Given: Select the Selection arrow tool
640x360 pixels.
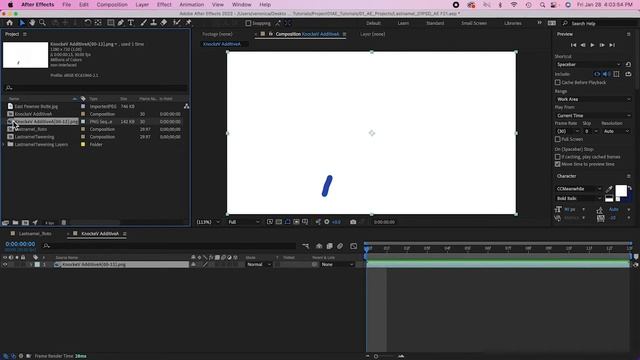Looking at the screenshot, I should coord(22,23).
